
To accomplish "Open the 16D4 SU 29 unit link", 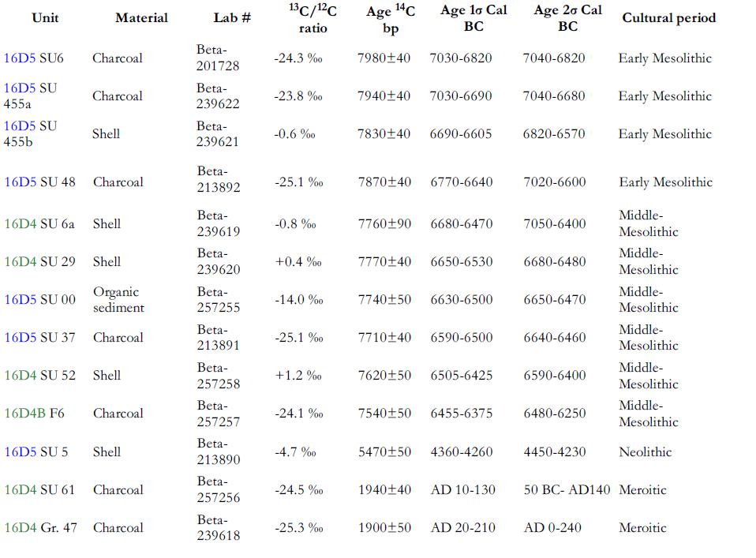I will point(21,262).
